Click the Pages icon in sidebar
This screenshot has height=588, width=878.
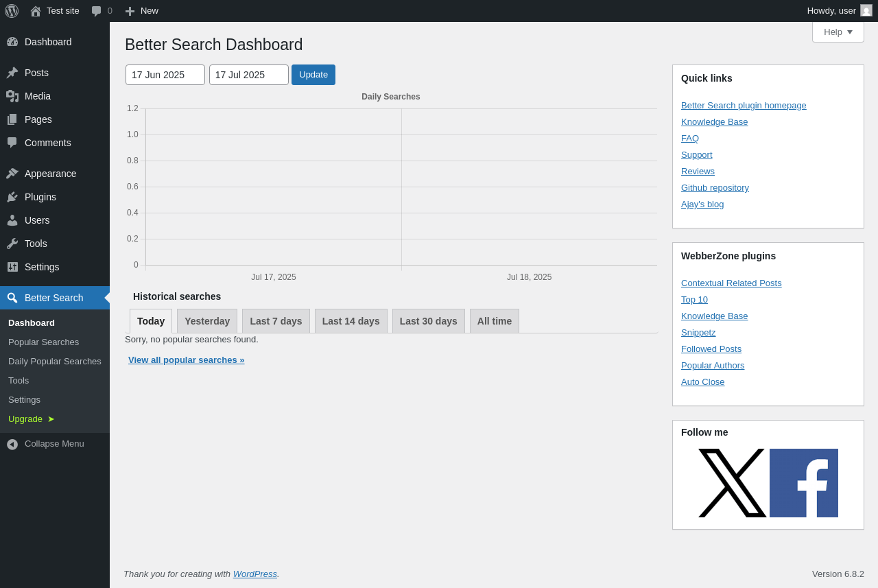[12, 119]
